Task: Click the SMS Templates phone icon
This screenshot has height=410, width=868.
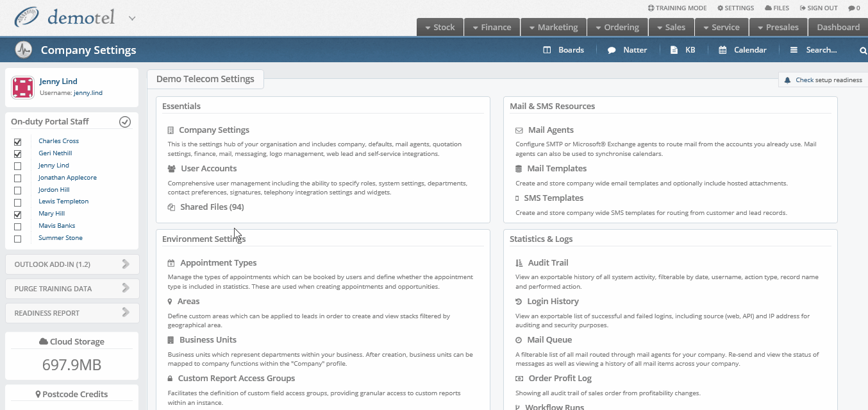Action: [x=517, y=198]
